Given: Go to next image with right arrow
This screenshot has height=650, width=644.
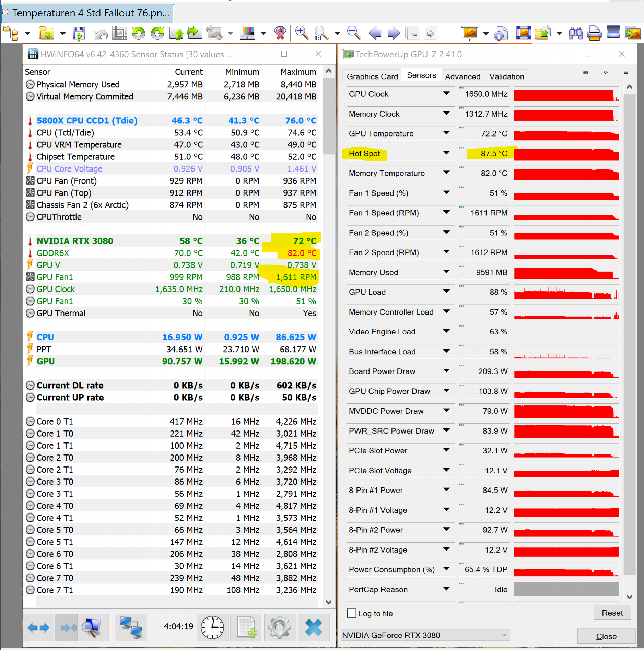Looking at the screenshot, I should (x=394, y=34).
